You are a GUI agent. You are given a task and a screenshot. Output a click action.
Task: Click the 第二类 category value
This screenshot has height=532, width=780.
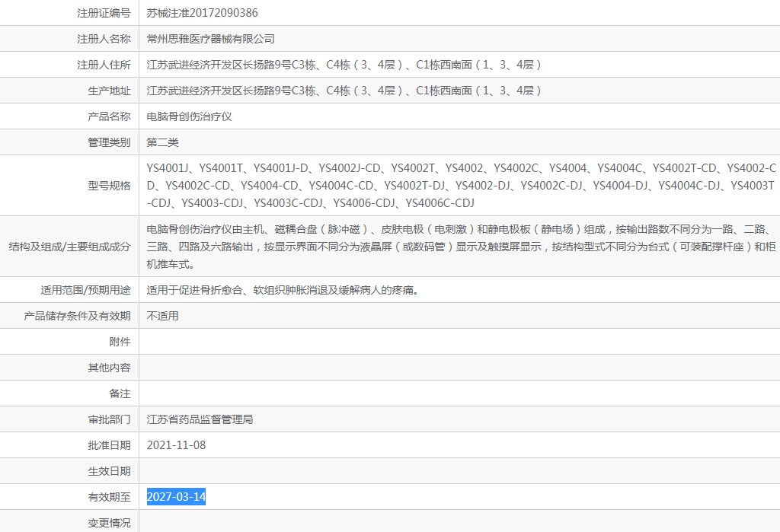(x=162, y=142)
